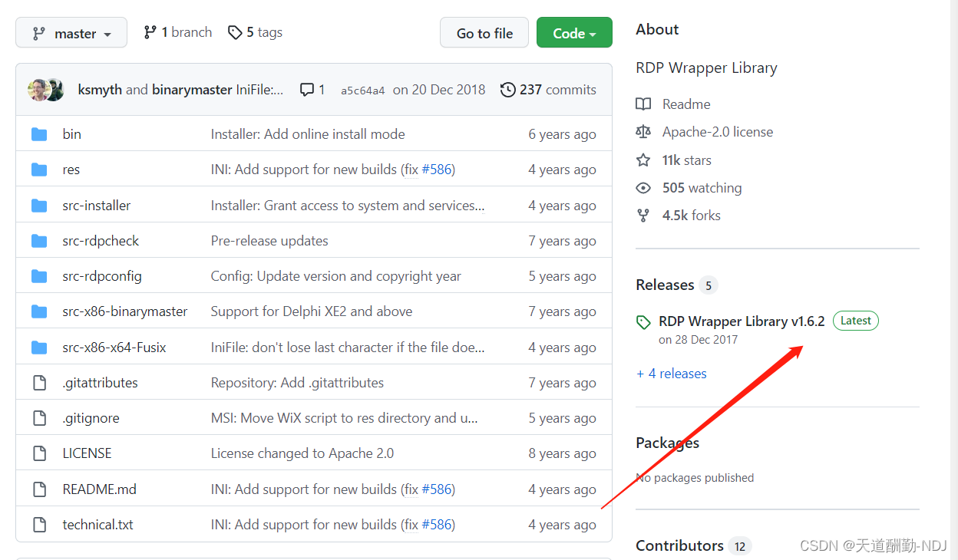958x560 pixels.
Task: Open the bin folder
Action: click(71, 134)
